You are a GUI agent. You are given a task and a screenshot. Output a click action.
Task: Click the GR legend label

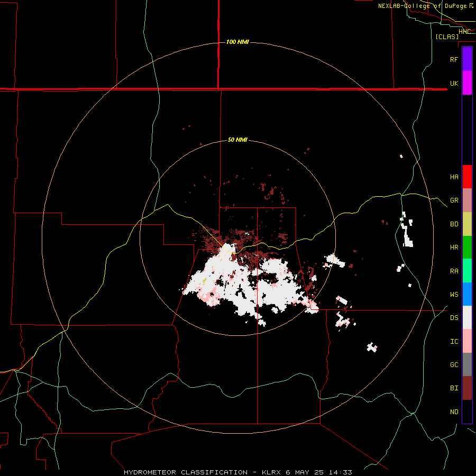454,200
